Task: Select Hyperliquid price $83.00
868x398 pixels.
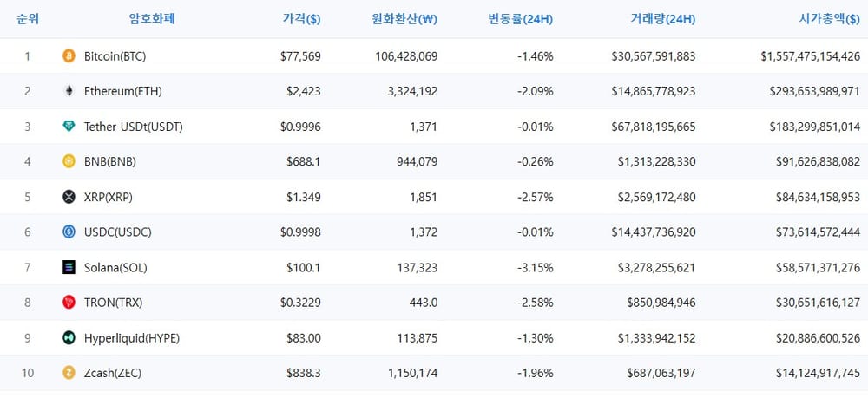Action: tap(303, 338)
